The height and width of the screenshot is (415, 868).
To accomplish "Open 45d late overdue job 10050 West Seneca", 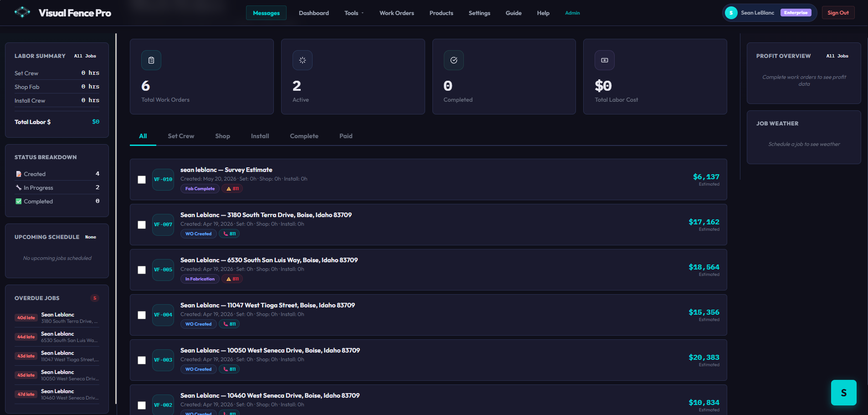I will [x=57, y=375].
